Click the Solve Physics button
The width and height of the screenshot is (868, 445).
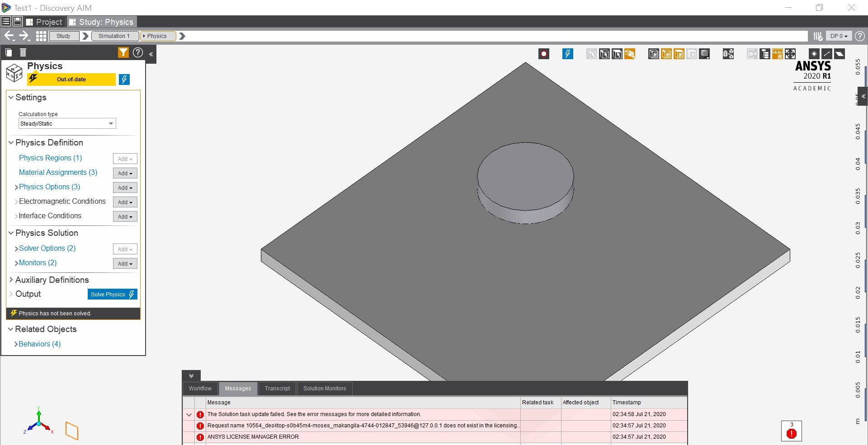[x=113, y=294]
